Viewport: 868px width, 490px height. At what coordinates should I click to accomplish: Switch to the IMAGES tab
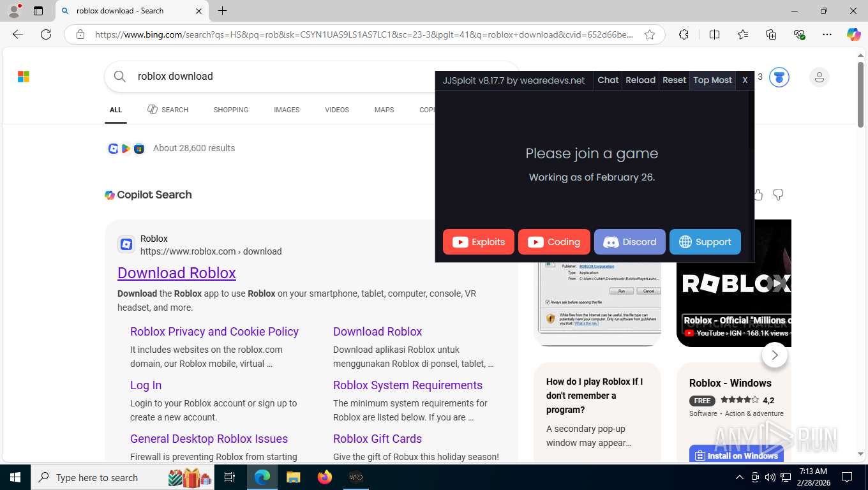(x=287, y=110)
